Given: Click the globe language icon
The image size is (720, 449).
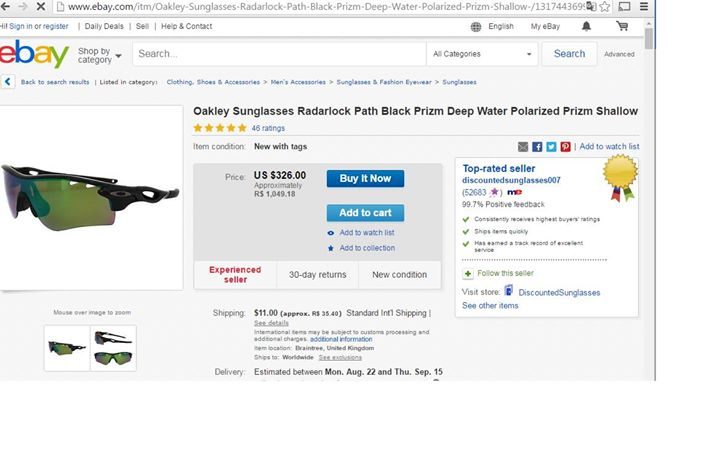Looking at the screenshot, I should (x=476, y=27).
